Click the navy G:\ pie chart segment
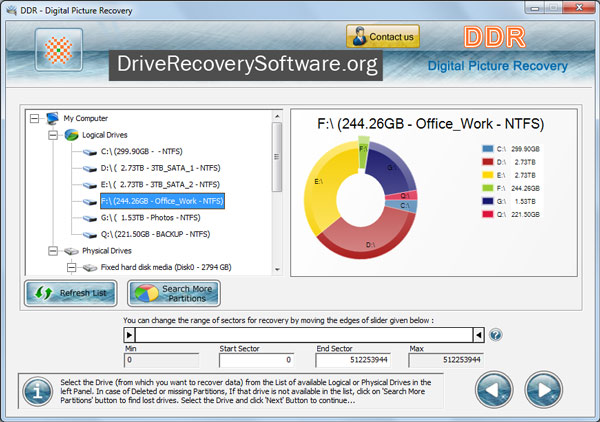Screen dimensions: 600x422 click(390, 168)
